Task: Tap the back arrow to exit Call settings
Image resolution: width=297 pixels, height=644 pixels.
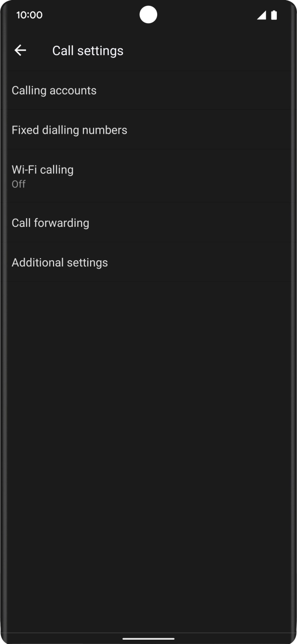Action: [20, 50]
